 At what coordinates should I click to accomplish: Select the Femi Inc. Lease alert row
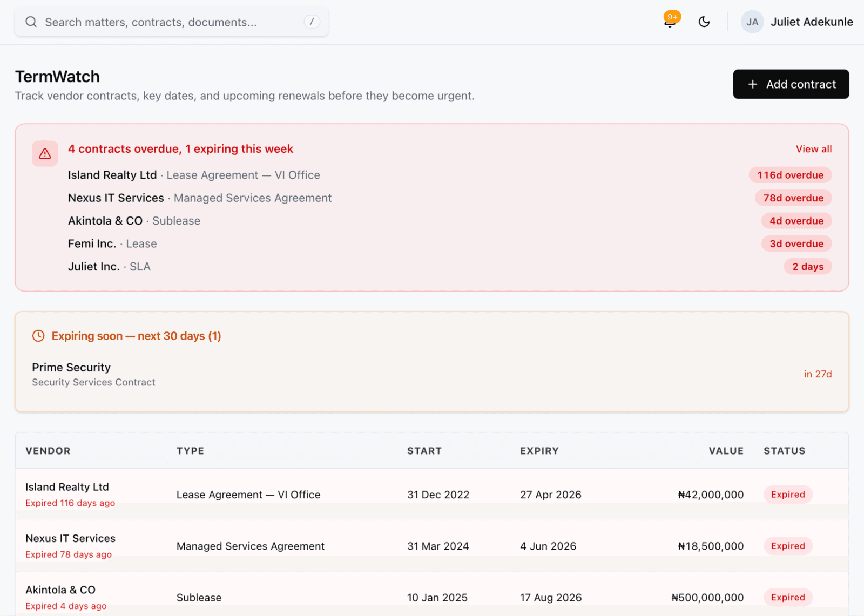449,243
